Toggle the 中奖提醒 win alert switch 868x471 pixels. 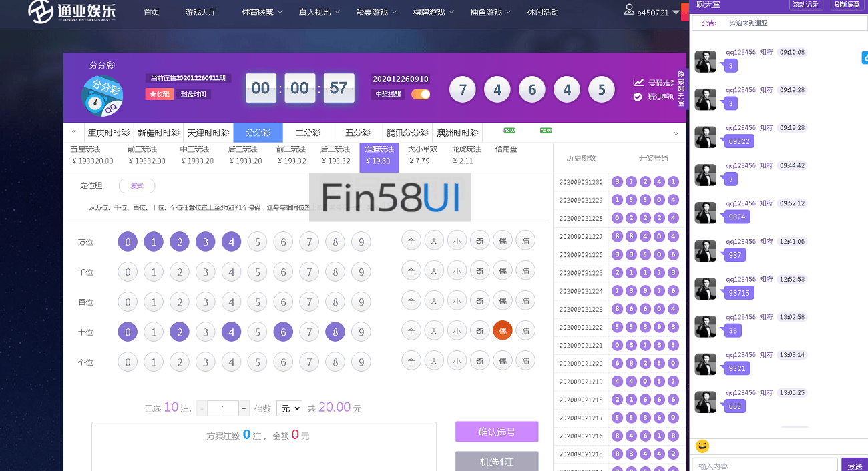click(421, 94)
